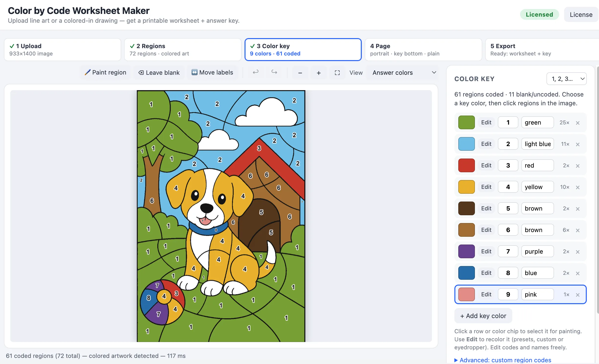Click the 25× count in green row
The width and height of the screenshot is (599, 364).
pos(564,122)
